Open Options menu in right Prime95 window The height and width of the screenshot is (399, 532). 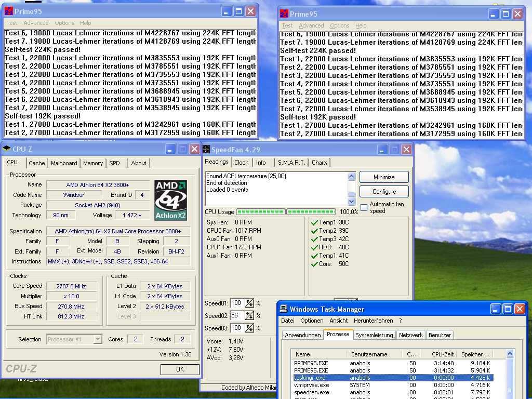[339, 25]
